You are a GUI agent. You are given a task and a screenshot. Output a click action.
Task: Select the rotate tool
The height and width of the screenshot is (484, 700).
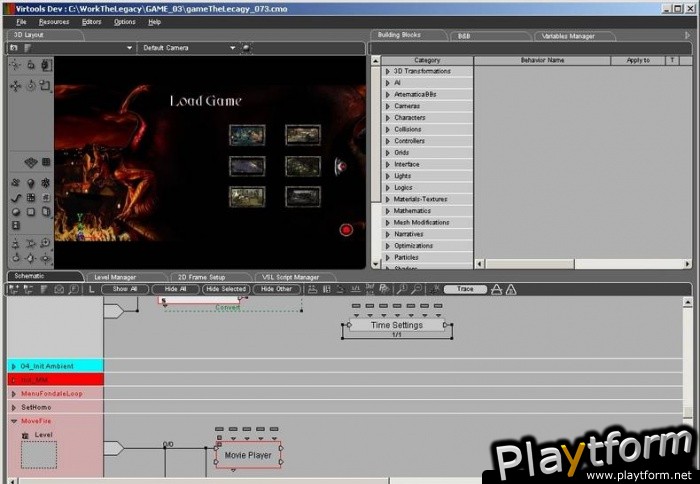(x=30, y=85)
